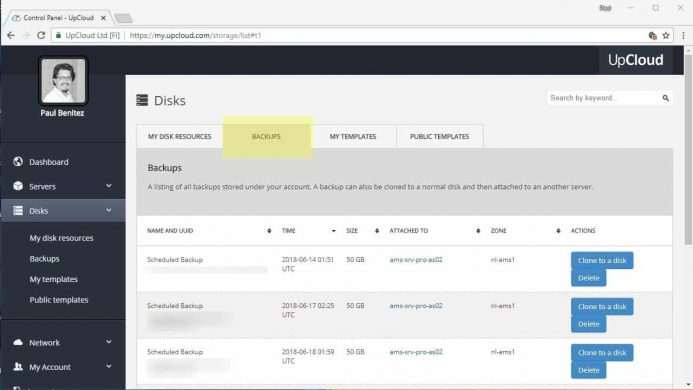Screen dimensions: 693x390
Task: Clone the 2018-06-17 backup to a disk
Action: click(602, 306)
